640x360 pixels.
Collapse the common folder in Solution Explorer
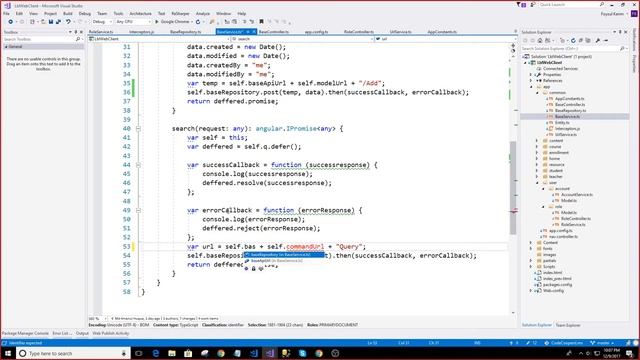538,93
